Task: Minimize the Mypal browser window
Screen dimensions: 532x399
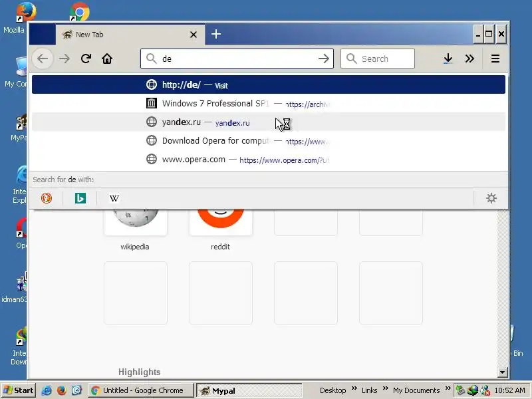Action: coord(478,35)
